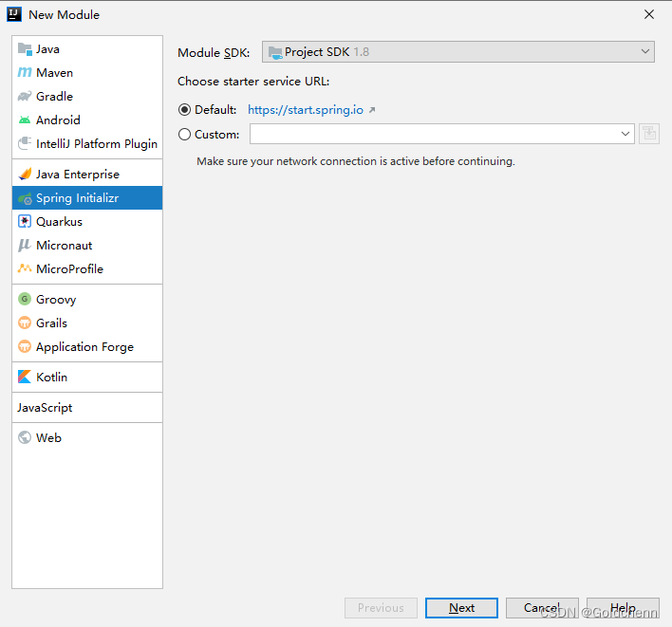The height and width of the screenshot is (627, 672).
Task: Click the Grails icon
Action: pyautogui.click(x=25, y=323)
